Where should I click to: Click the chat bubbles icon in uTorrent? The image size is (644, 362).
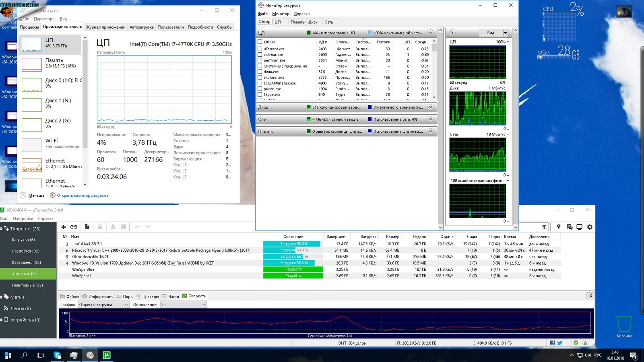(x=569, y=227)
